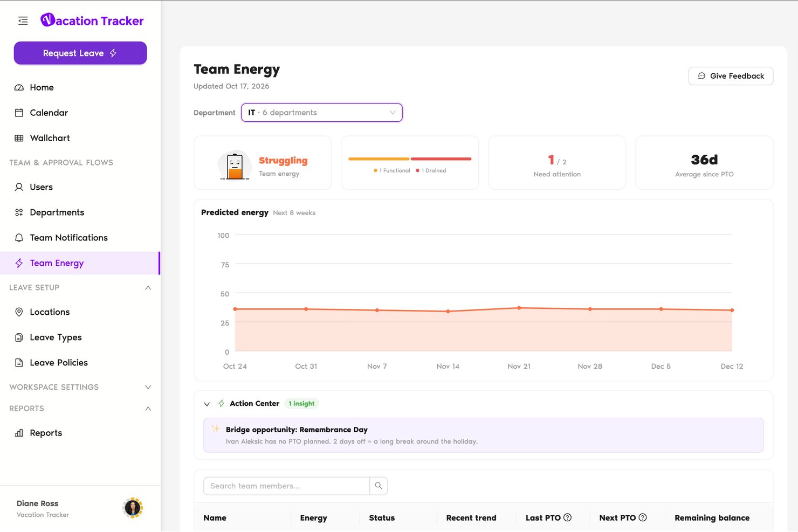Screen dimensions: 798x532
Task: Click the Last PTO help icon
Action: pyautogui.click(x=567, y=517)
